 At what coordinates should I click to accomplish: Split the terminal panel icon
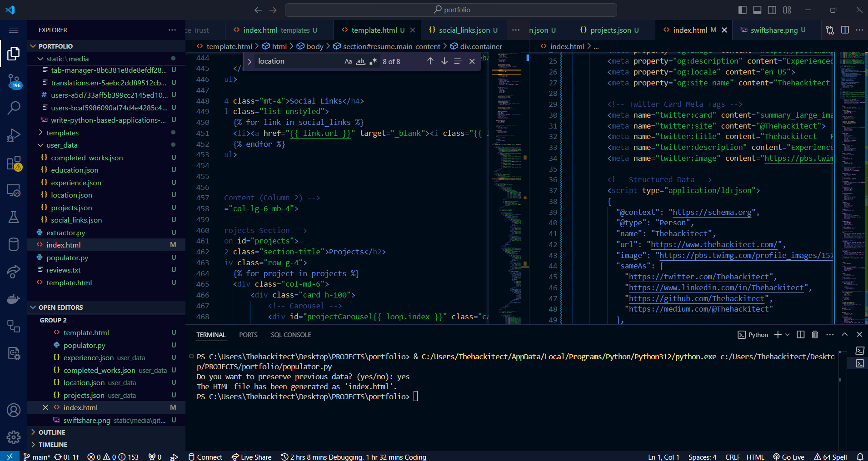(x=801, y=335)
